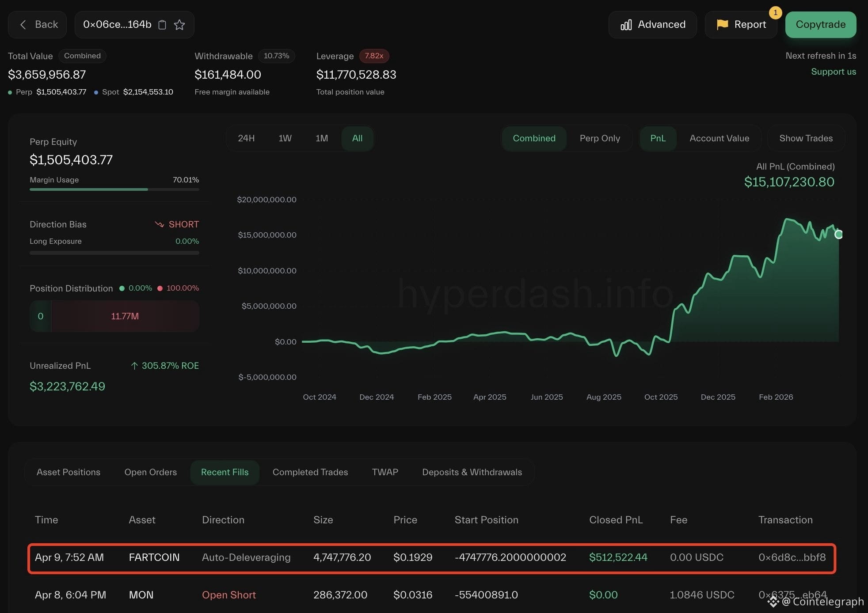Click the Report flag icon
The image size is (868, 613).
pyautogui.click(x=722, y=25)
